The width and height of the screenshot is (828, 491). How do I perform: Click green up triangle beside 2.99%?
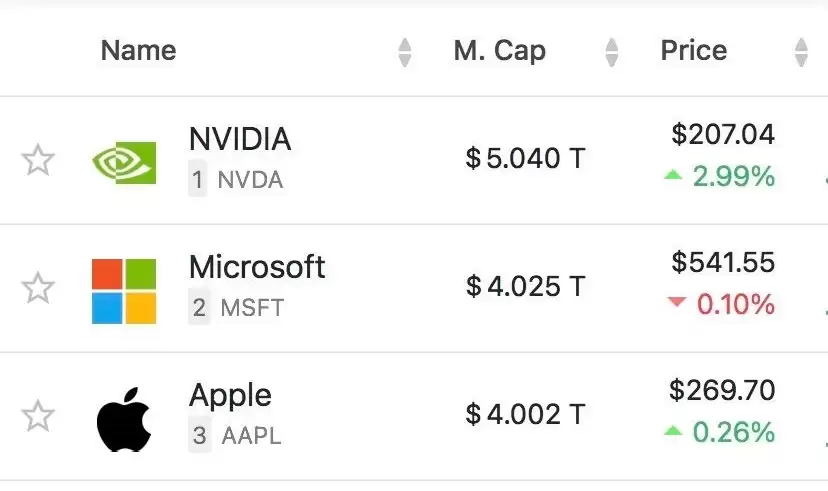pyautogui.click(x=673, y=176)
